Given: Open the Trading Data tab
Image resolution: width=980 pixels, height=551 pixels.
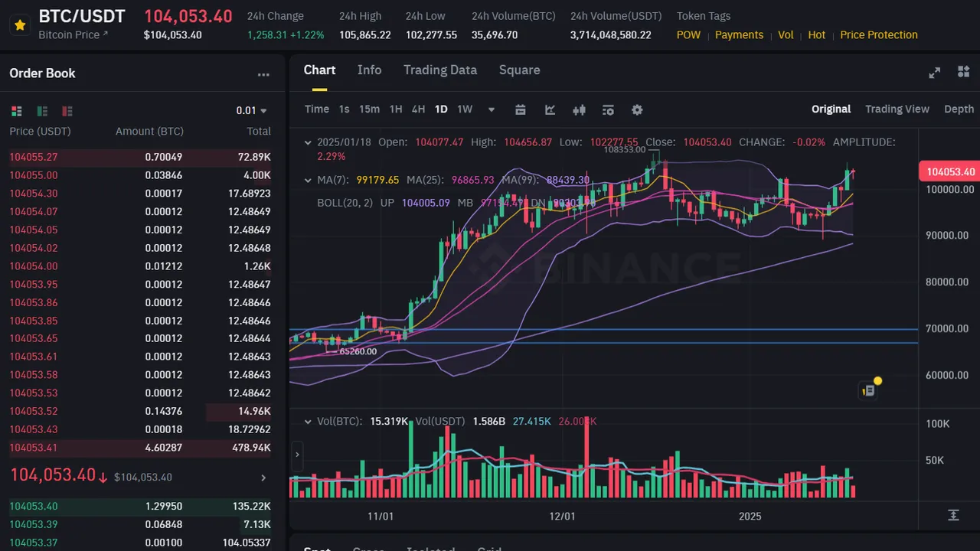Looking at the screenshot, I should coord(440,70).
